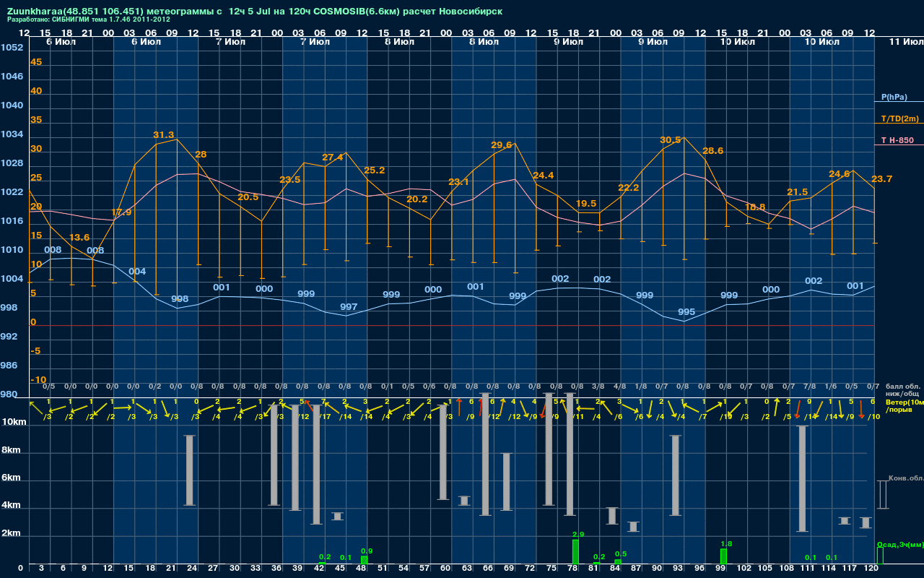924x578 pixels.
Task: Select the 23.5 temperature label
Action: click(x=289, y=180)
